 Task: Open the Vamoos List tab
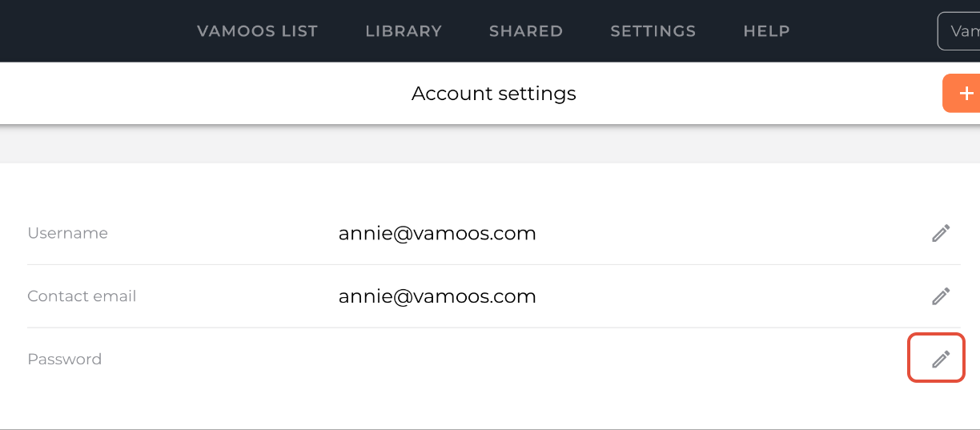pos(257,31)
